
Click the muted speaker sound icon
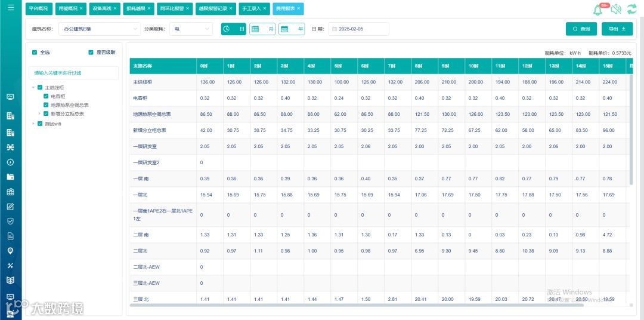[x=615, y=10]
